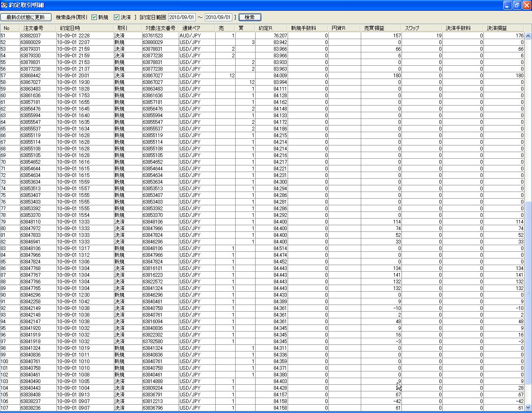Select order number 63847972

[x=30, y=229]
